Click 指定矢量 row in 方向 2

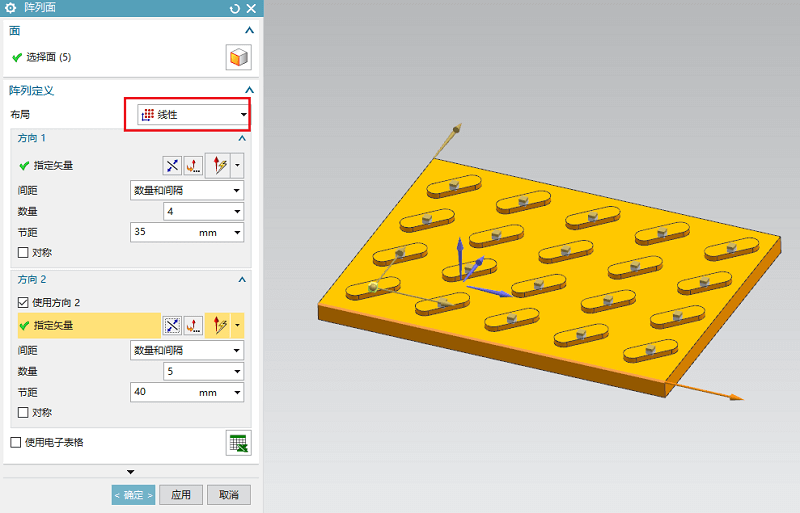[x=89, y=325]
